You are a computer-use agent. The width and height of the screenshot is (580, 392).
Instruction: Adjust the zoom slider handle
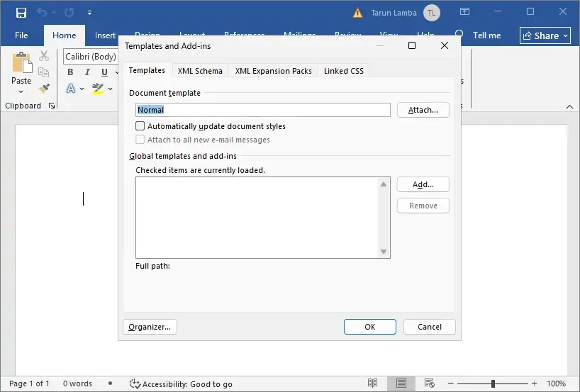click(x=493, y=383)
